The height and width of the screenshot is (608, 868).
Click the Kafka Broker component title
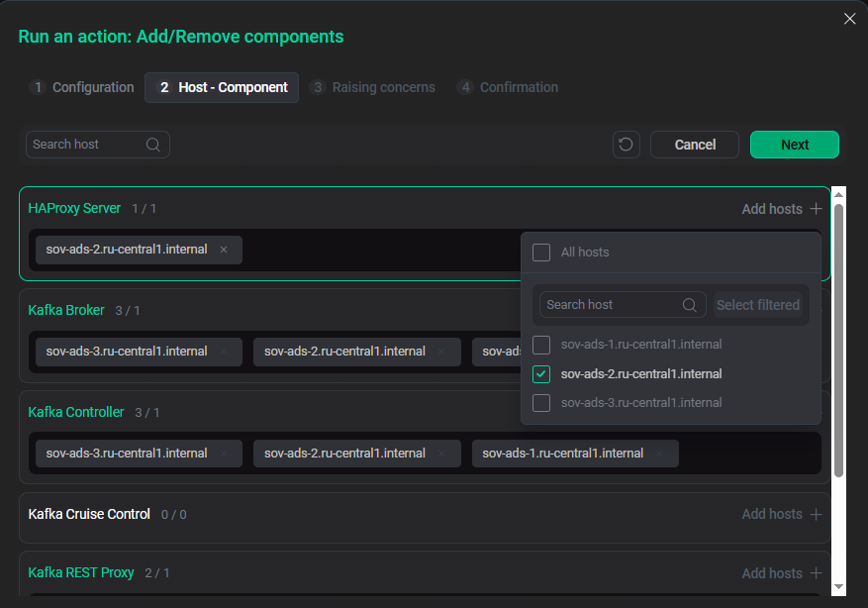[66, 310]
